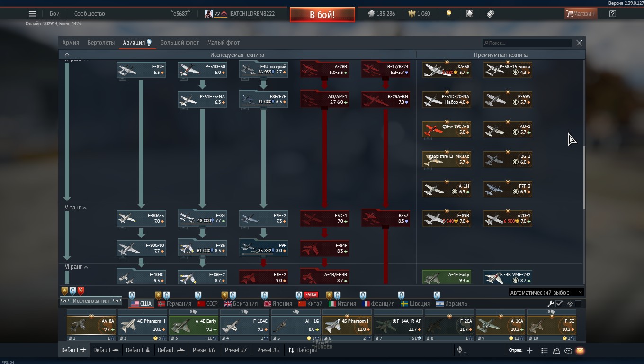Select the P-51H-5-NA aircraft card
The image size is (644, 364).
pos(202,100)
